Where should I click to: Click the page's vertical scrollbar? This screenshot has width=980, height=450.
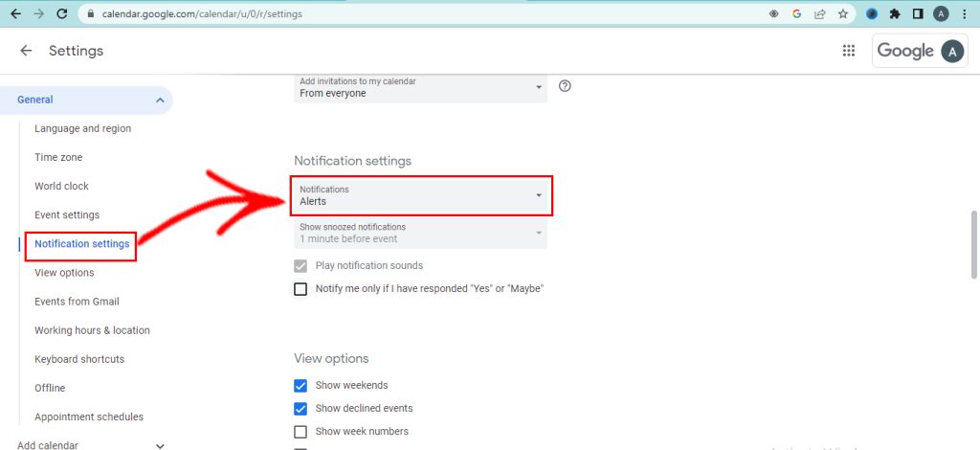coord(974,245)
